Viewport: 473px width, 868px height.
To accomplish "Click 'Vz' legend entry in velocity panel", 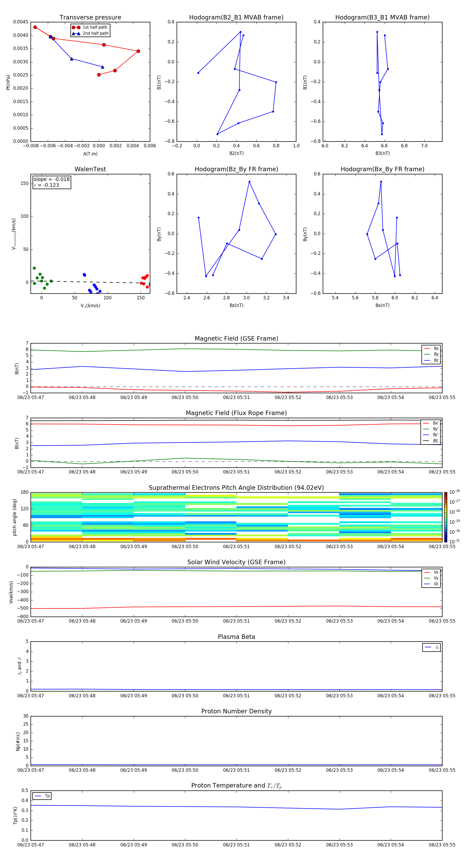I will click(x=431, y=584).
